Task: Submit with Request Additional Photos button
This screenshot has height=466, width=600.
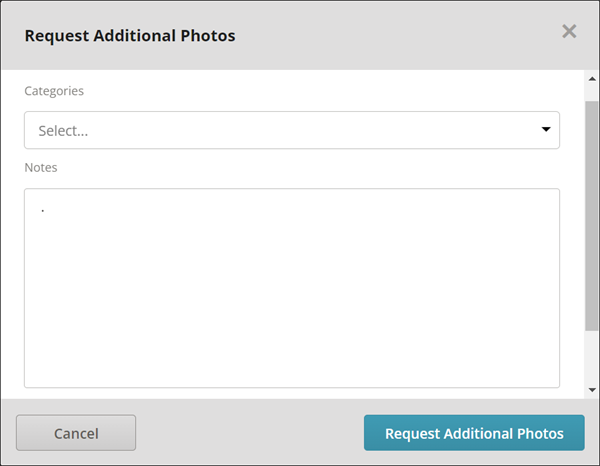Action: click(474, 433)
